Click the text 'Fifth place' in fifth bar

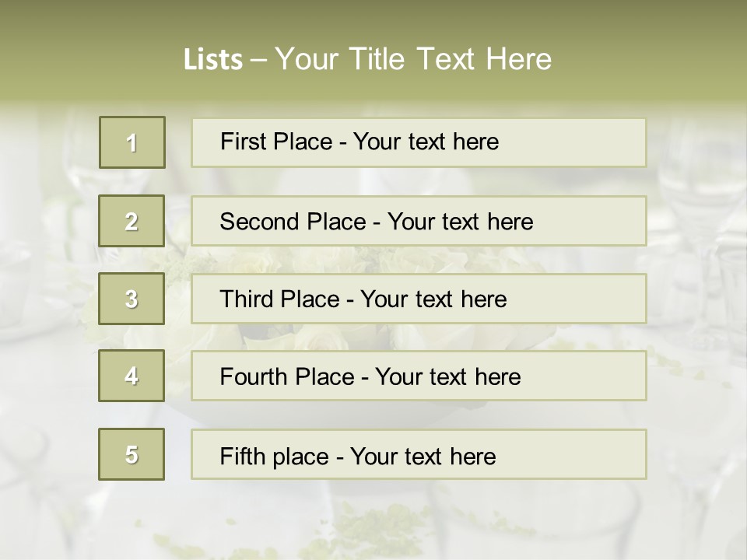(x=275, y=457)
